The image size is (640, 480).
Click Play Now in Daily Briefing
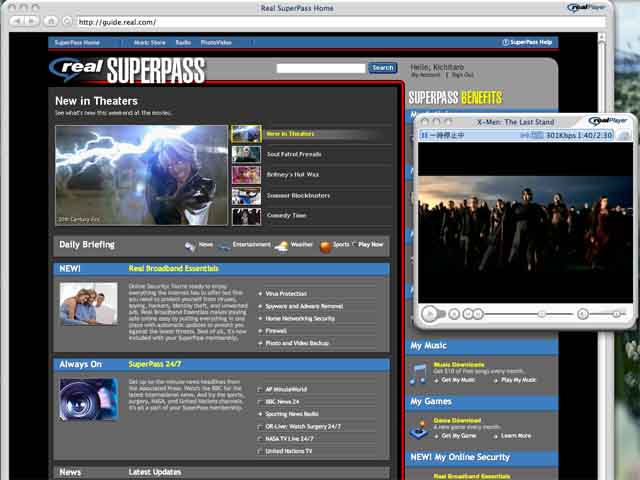pos(370,244)
